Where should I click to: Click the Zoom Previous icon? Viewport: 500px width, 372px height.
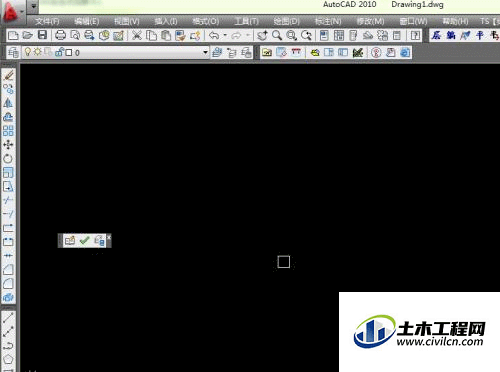point(306,35)
